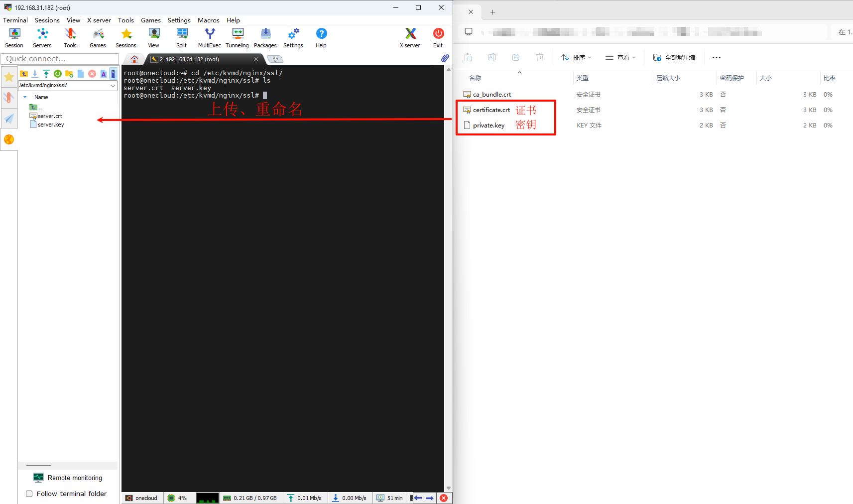Image resolution: width=853 pixels, height=504 pixels.
Task: Click the left arrow in status bar
Action: pos(418,498)
